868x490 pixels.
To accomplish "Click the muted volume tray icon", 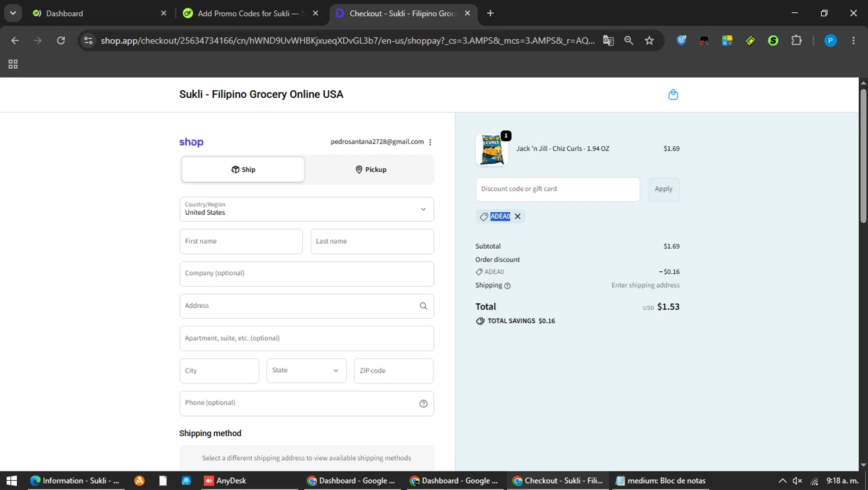I will (797, 481).
